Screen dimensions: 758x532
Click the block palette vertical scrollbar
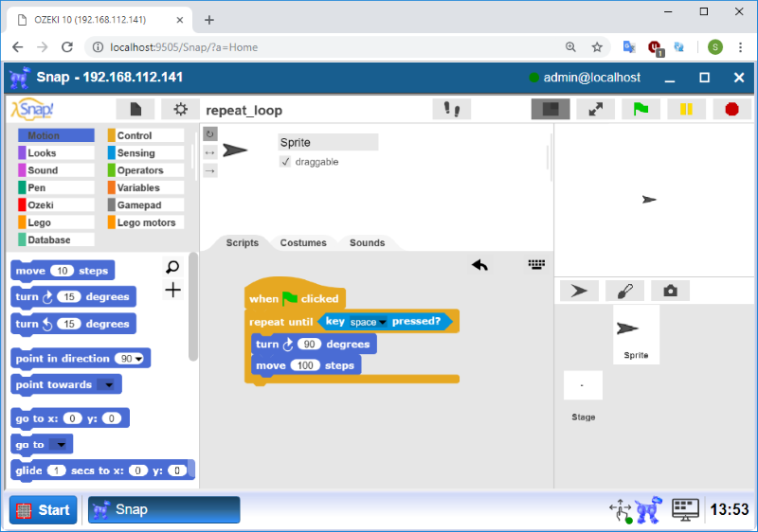pos(193,307)
